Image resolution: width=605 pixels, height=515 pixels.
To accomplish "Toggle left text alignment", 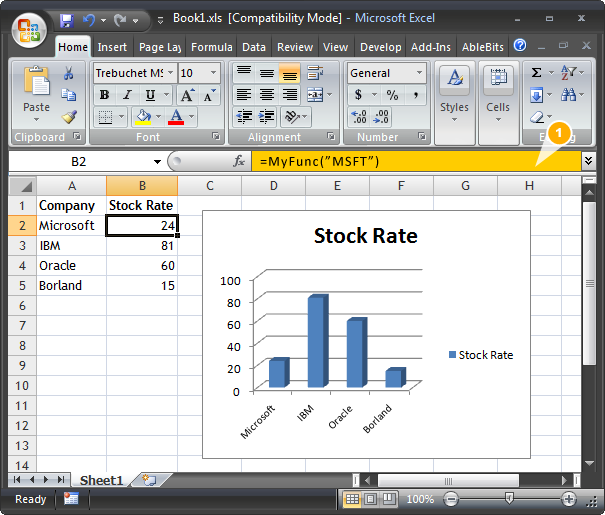I will (244, 95).
